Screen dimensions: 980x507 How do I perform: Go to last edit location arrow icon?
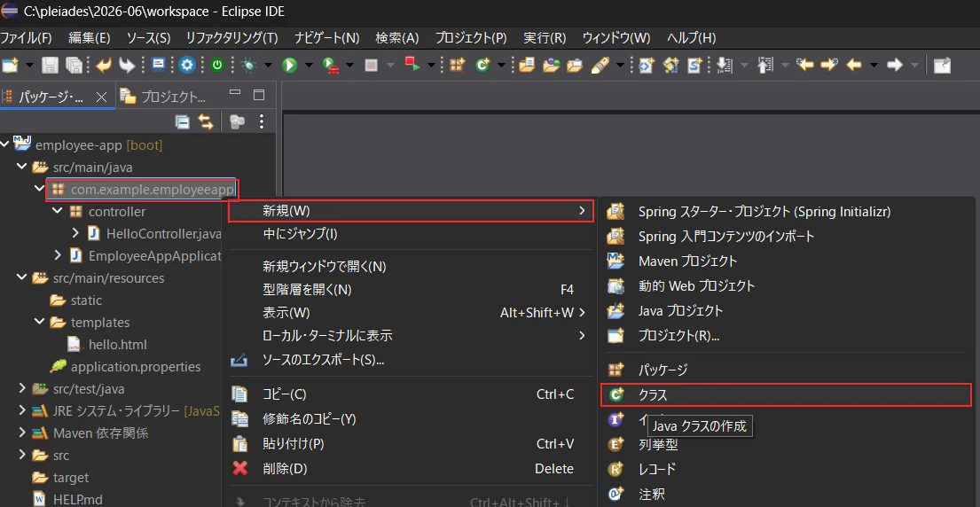pos(805,65)
